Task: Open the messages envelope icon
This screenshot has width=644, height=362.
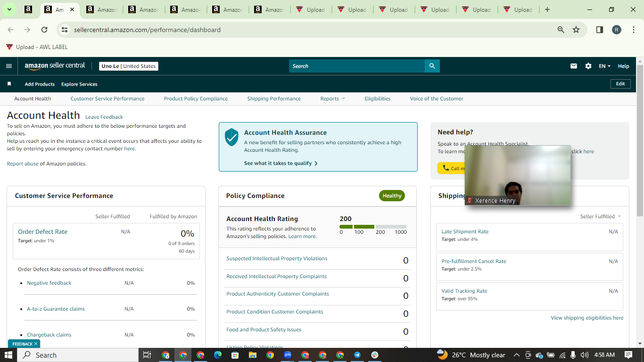Action: pos(574,66)
